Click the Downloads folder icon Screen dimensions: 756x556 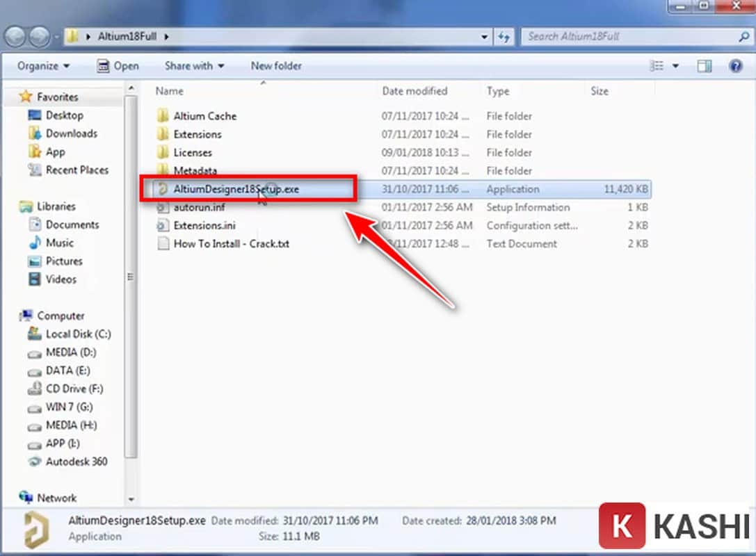pyautogui.click(x=34, y=133)
